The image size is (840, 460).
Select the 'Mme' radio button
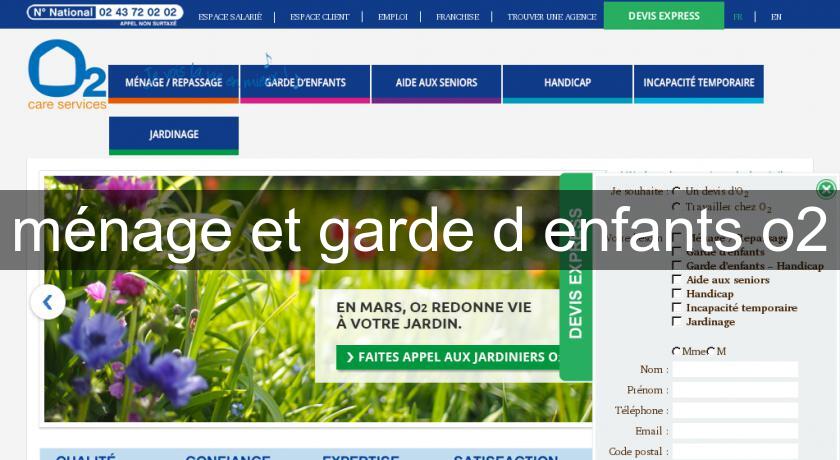point(677,351)
